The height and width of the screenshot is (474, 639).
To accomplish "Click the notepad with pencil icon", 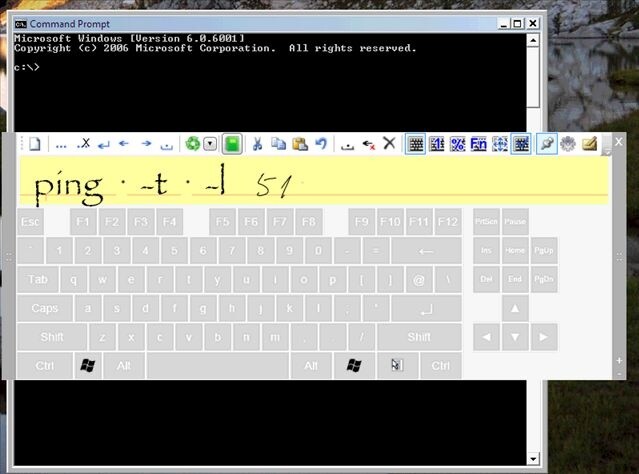I will [x=589, y=143].
